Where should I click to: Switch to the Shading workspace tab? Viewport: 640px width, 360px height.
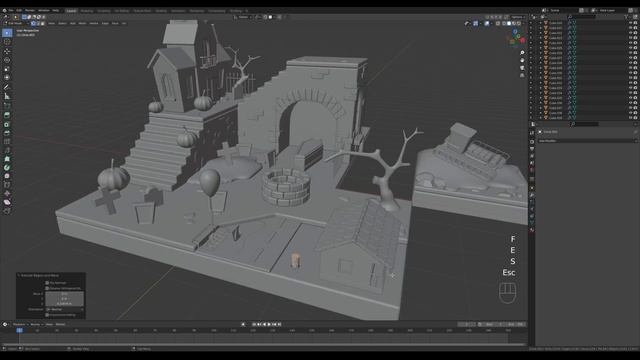[x=161, y=11]
